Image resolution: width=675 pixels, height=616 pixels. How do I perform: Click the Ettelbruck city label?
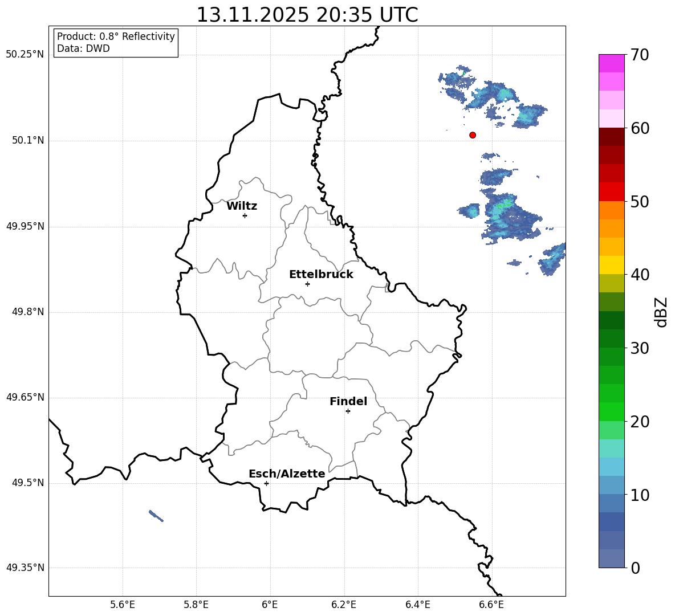pos(321,275)
